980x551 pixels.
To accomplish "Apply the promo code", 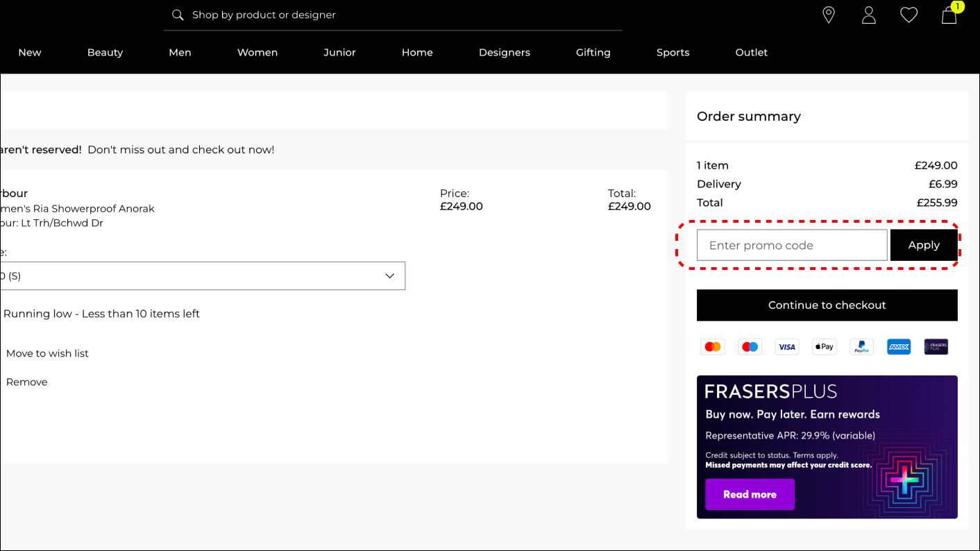I will (x=924, y=245).
